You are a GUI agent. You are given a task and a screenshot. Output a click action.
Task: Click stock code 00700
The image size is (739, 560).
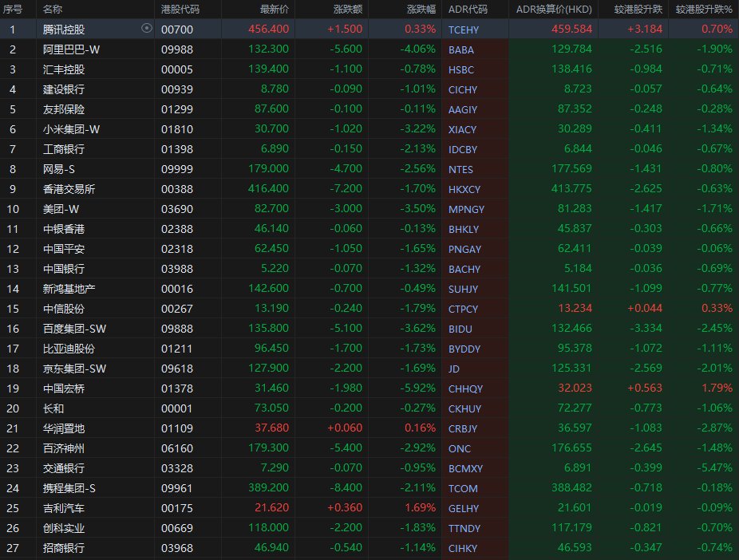point(177,30)
